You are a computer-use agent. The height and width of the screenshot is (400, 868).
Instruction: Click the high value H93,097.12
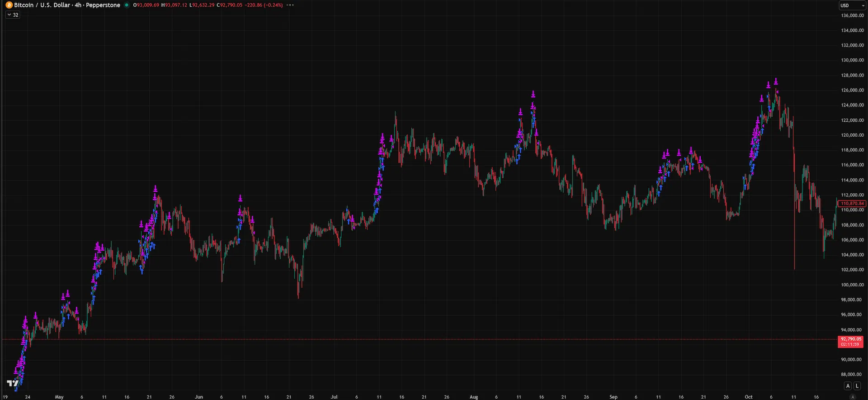[174, 5]
